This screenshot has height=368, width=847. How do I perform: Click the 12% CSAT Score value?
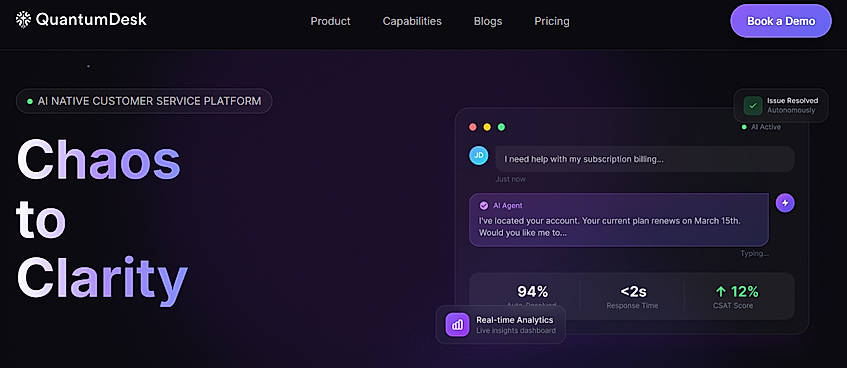point(744,292)
